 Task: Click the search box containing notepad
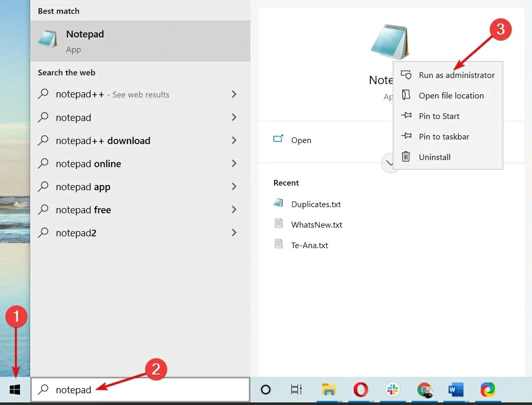140,390
